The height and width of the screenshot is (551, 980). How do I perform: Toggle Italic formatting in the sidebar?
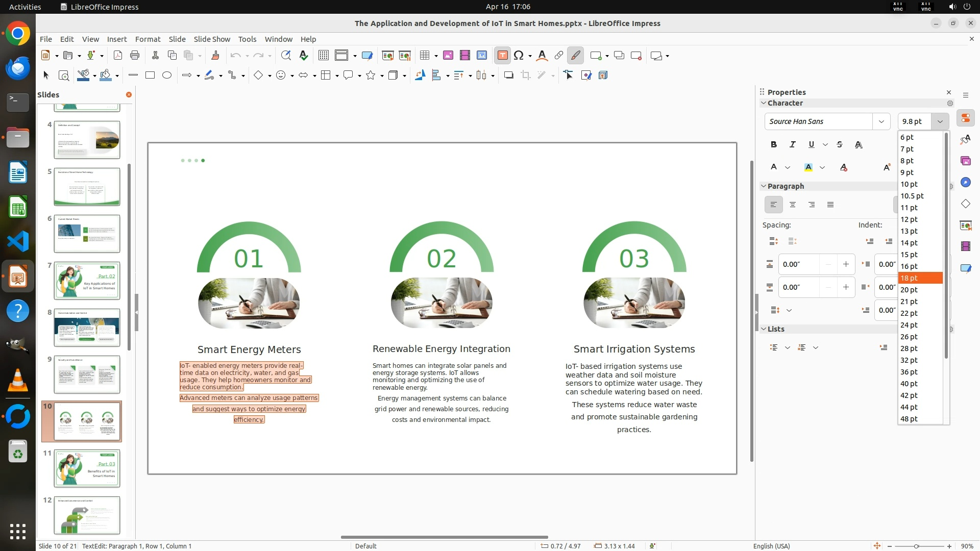pyautogui.click(x=792, y=145)
